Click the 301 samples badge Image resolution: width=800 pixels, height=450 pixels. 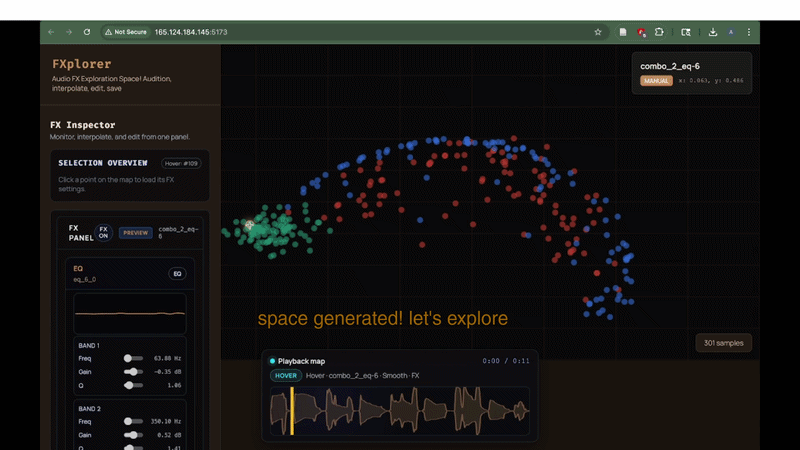[723, 343]
